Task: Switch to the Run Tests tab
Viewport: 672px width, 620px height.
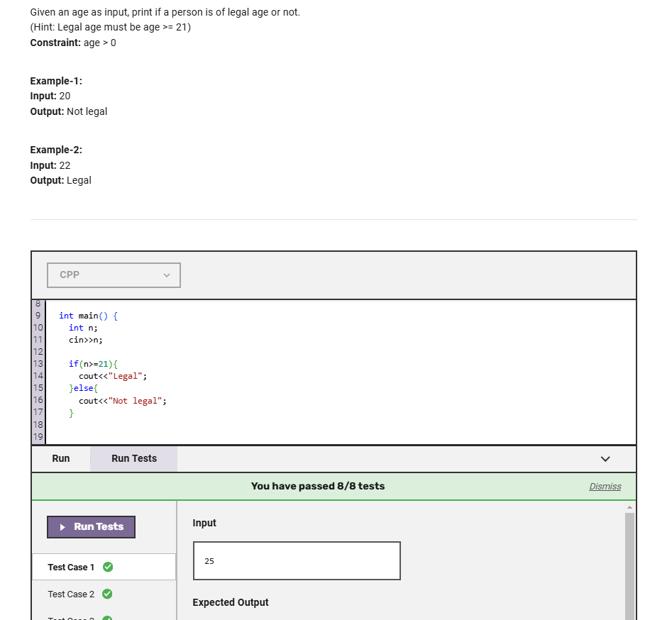Action: click(x=134, y=458)
